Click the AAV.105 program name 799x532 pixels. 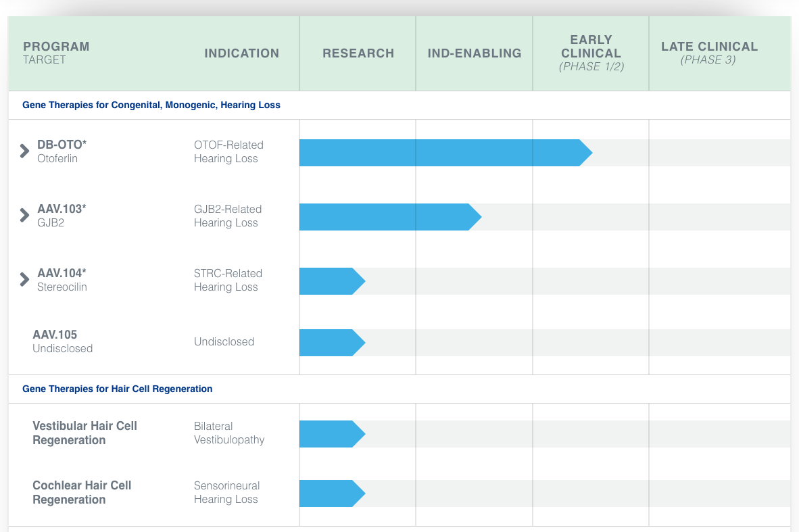55,335
